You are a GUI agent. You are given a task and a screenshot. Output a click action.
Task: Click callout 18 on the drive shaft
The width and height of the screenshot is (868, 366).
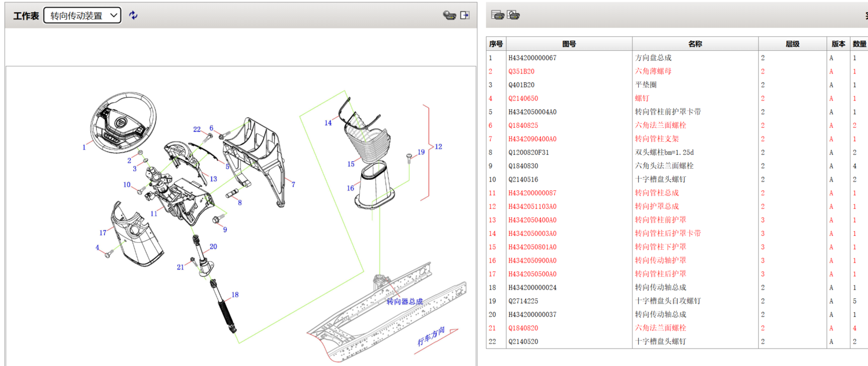pos(235,295)
